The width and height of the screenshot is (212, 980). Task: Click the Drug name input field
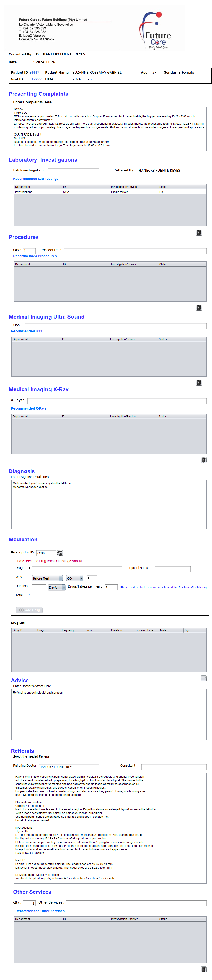77,569
